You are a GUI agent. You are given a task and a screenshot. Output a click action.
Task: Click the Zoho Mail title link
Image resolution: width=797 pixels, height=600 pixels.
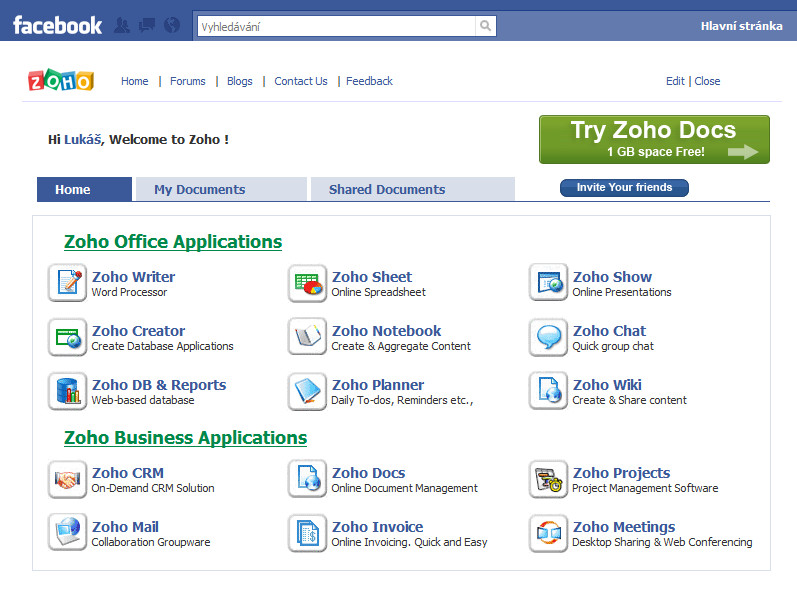[x=126, y=527]
